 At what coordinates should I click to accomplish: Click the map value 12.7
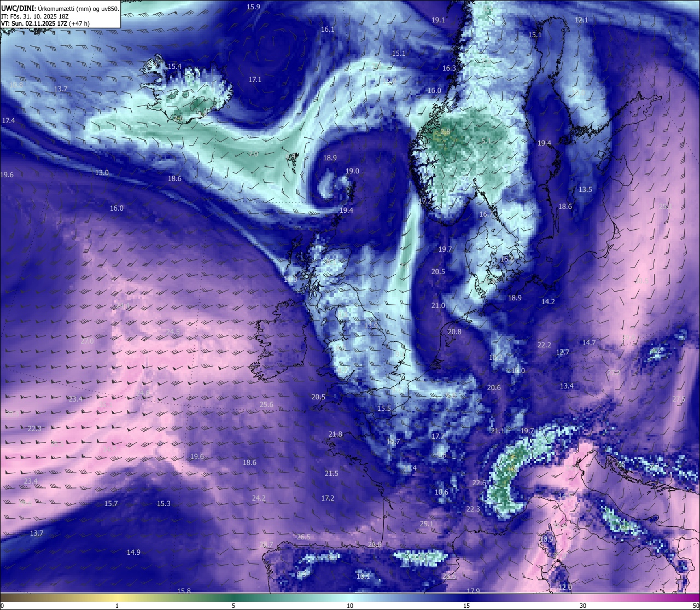tap(563, 352)
